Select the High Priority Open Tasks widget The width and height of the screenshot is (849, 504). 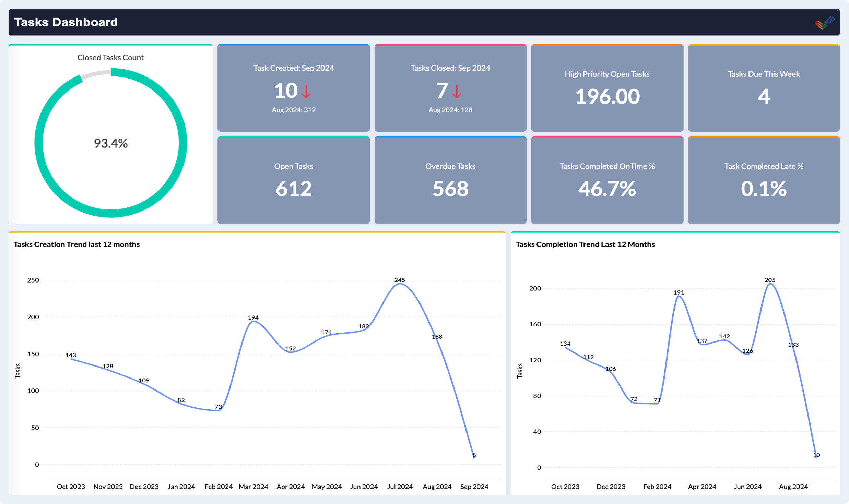[607, 88]
